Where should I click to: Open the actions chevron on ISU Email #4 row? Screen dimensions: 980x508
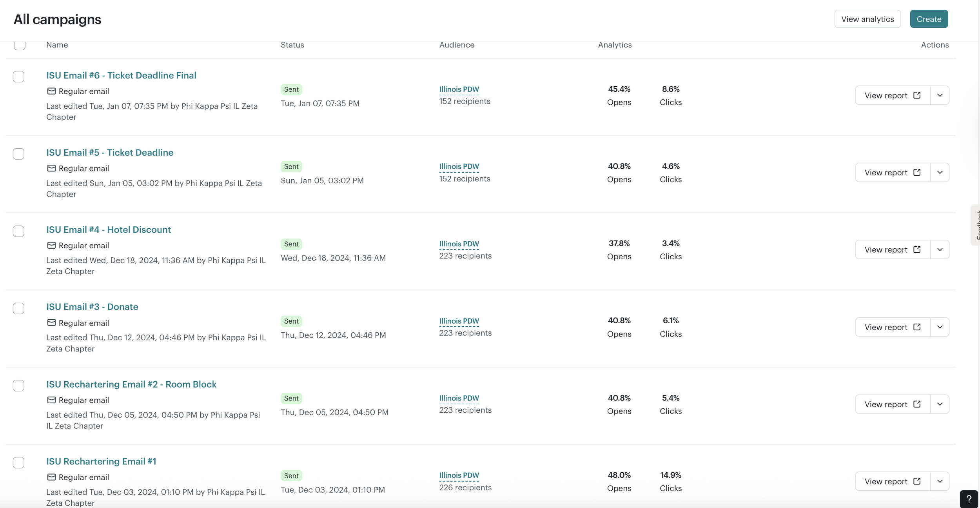[940, 249]
